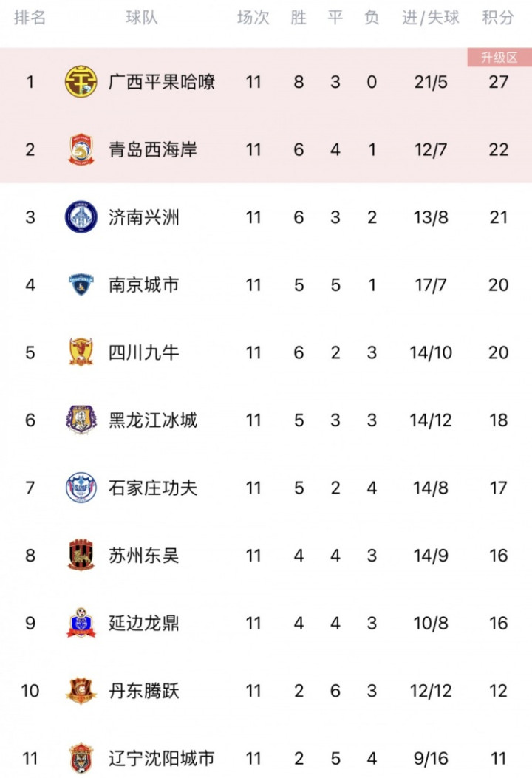The image size is (532, 778).
Task: Click the 升级区 promotion zone label
Action: (x=499, y=58)
